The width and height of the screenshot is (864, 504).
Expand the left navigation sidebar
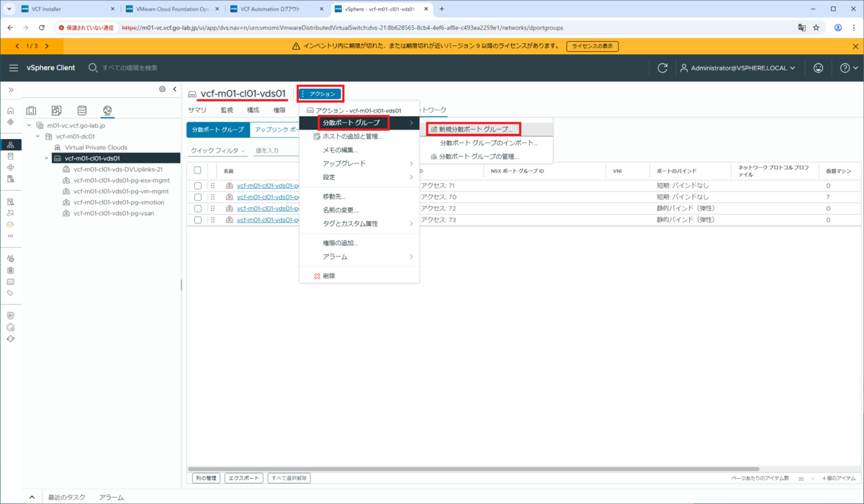coord(10,89)
